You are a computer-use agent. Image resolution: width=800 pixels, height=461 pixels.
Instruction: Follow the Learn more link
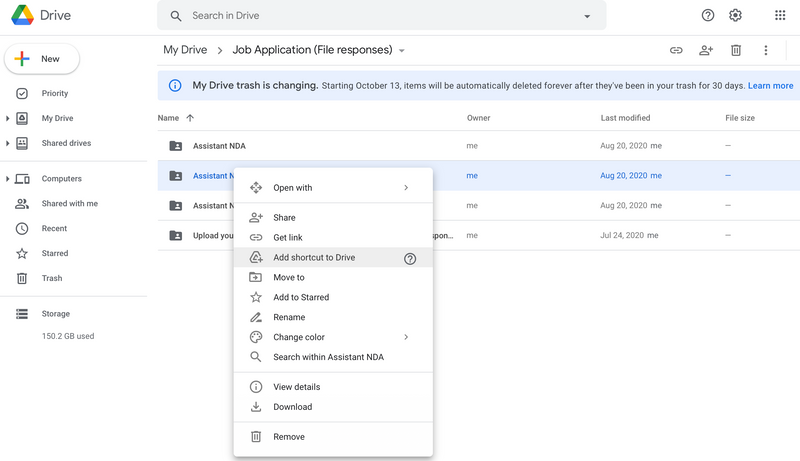pos(770,86)
